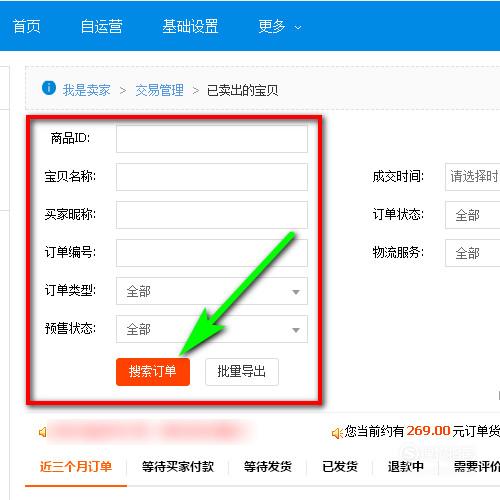Image resolution: width=500 pixels, height=500 pixels.
Task: Focus the 宝贝名称 input field
Action: coord(212,177)
